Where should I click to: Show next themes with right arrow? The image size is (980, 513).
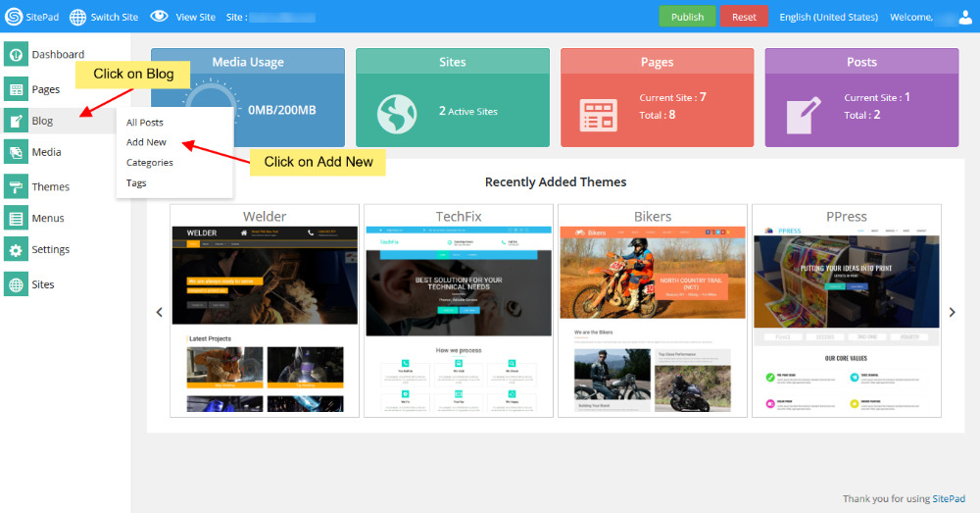951,312
